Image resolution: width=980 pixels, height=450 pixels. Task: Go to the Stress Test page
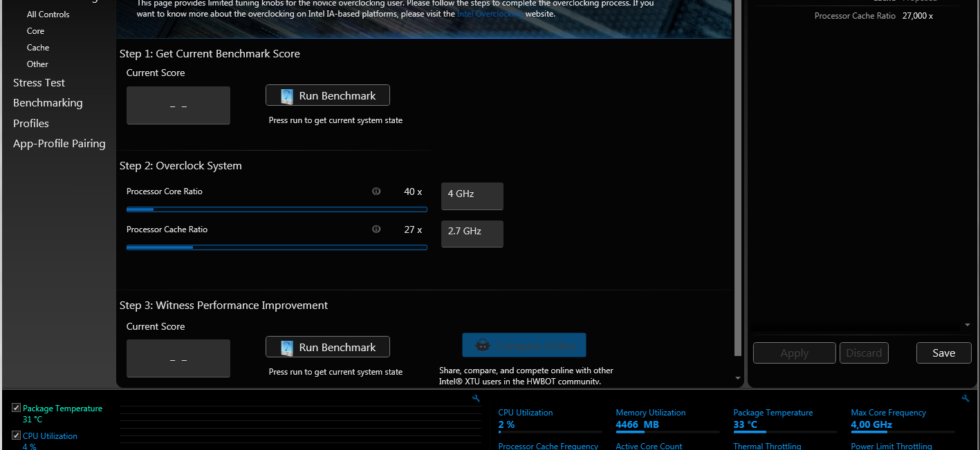pyautogui.click(x=39, y=82)
